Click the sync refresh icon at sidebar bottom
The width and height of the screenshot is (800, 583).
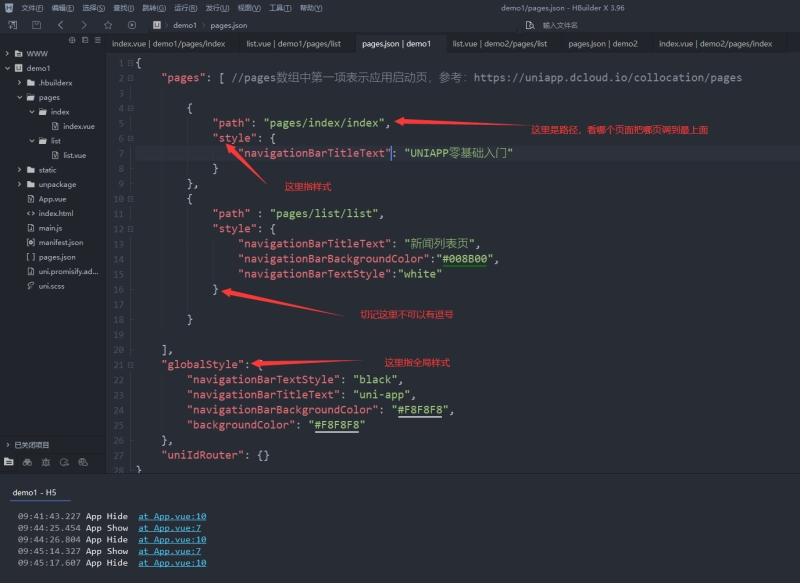click(64, 462)
